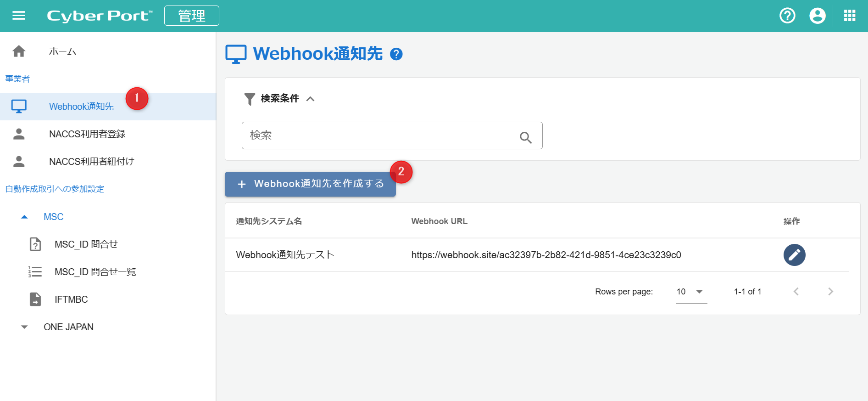Edit Webhook通知先テスト with pencil icon
Screen dimensions: 868x401
(794, 255)
